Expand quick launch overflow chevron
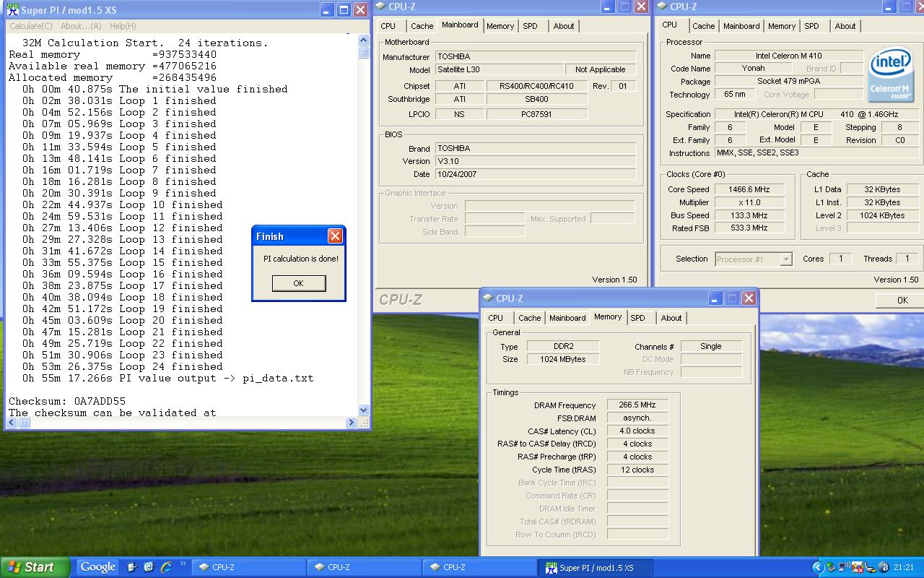 click(183, 564)
